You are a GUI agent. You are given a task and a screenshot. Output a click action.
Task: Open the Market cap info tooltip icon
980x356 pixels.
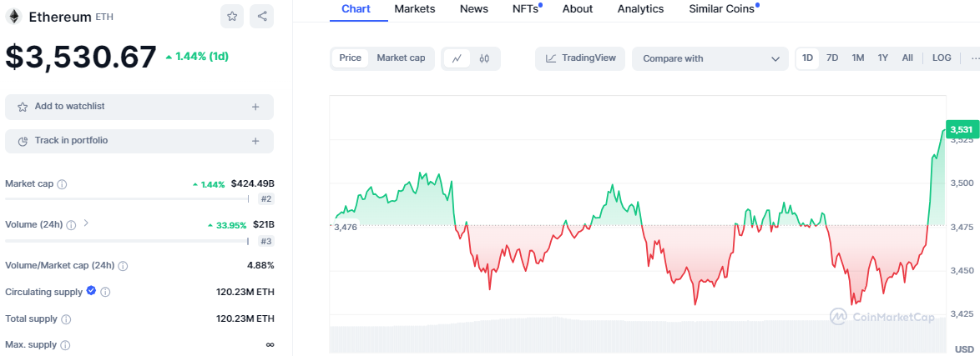point(62,184)
